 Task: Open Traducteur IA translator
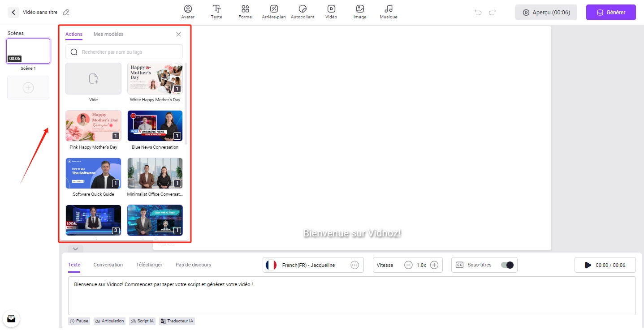pyautogui.click(x=177, y=321)
